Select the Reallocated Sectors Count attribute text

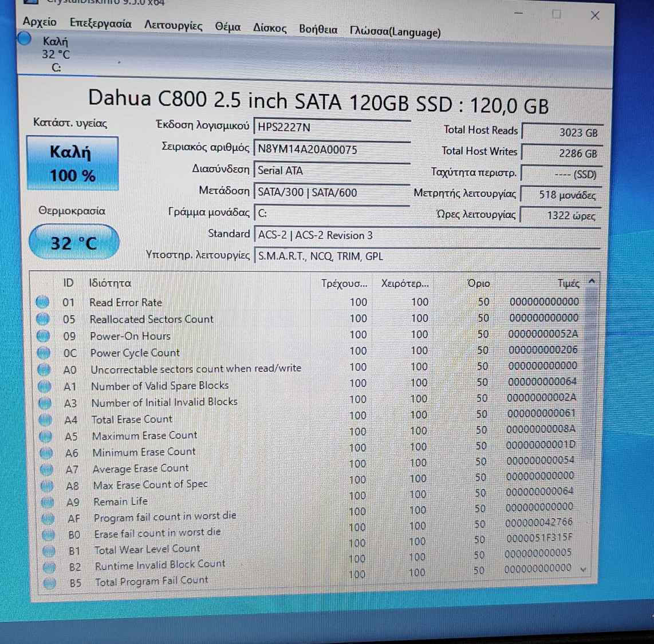(151, 319)
